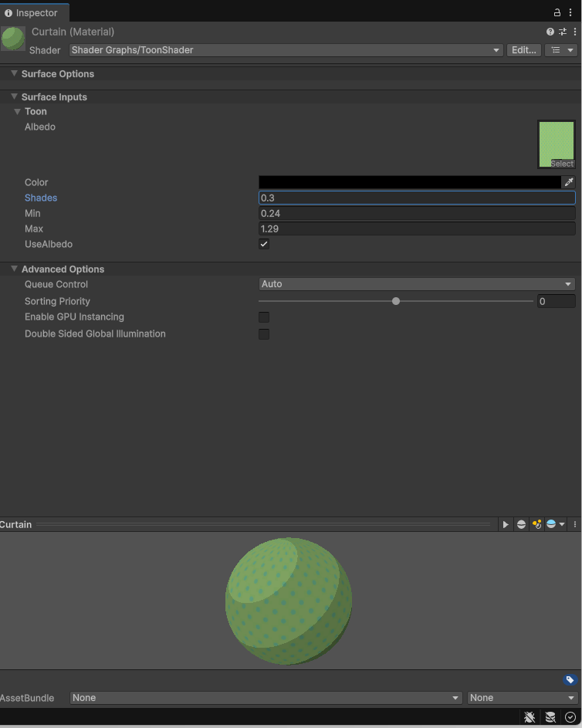The width and height of the screenshot is (582, 728).
Task: Enable Double Sided Global Illumination
Action: click(x=264, y=334)
